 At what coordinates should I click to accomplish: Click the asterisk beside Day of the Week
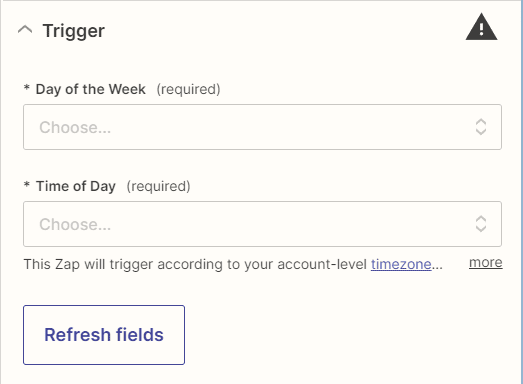click(x=27, y=88)
